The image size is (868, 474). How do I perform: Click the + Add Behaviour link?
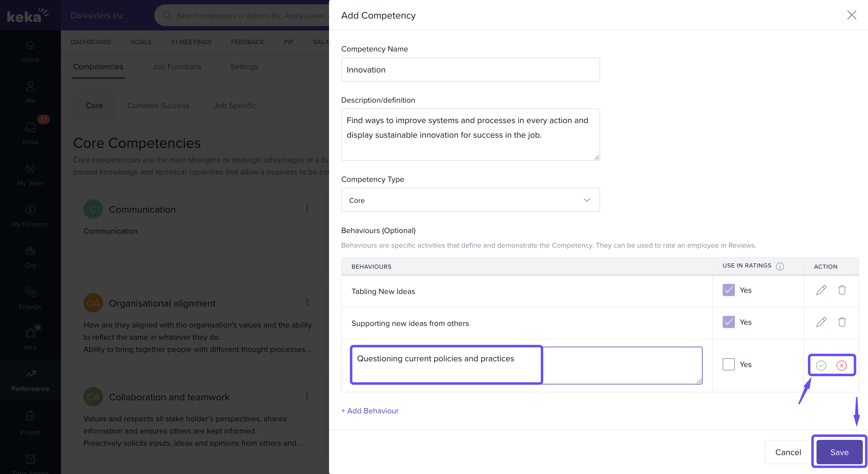[370, 411]
